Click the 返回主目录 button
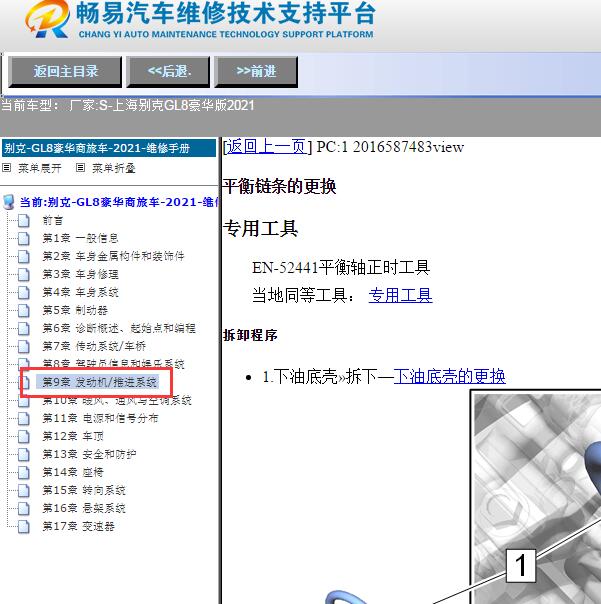601x604 pixels. (x=65, y=72)
